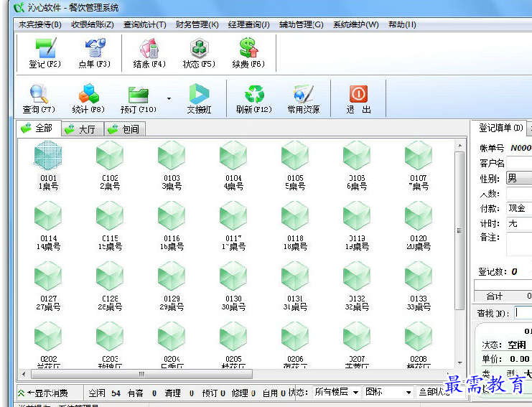
Task: Click the 客户名 input field
Action: (519, 163)
